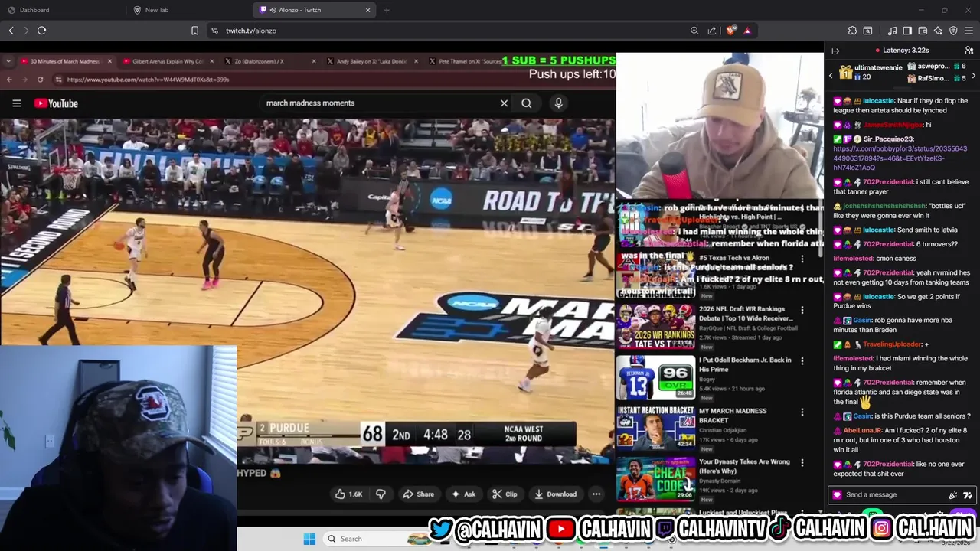The width and height of the screenshot is (980, 551).
Task: Click the share page icon in address bar
Action: [x=712, y=31]
